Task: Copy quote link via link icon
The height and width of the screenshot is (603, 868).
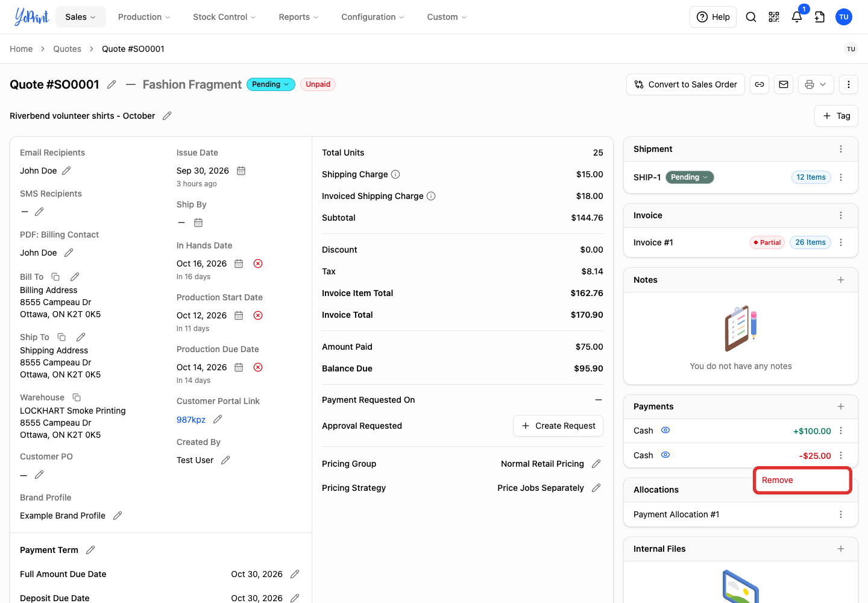Action: pyautogui.click(x=759, y=84)
